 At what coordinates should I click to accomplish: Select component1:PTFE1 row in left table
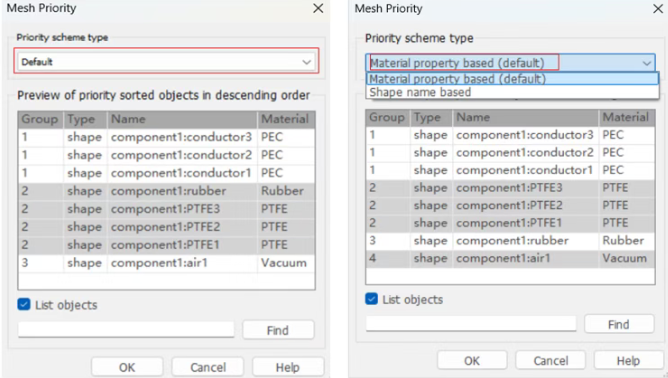pyautogui.click(x=167, y=245)
